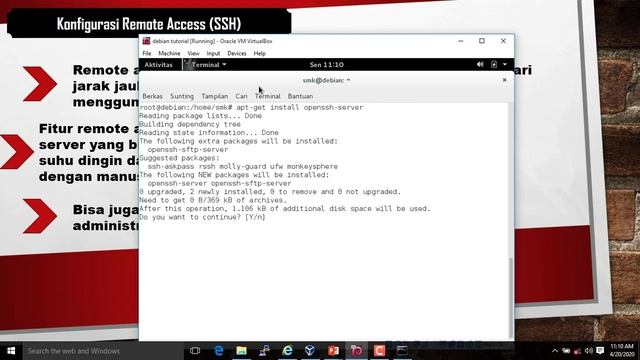Open the VirtualBox Machine menu

click(x=169, y=53)
